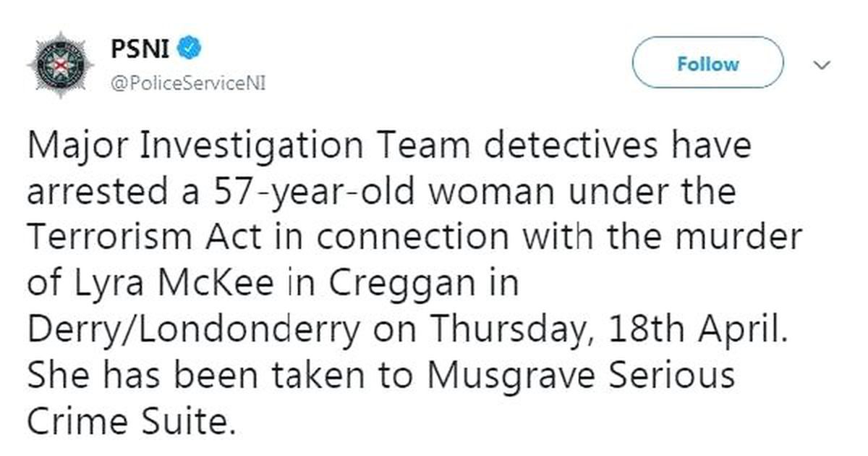The height and width of the screenshot is (456, 868).
Task: Follow the PSNI account
Action: click(x=708, y=64)
